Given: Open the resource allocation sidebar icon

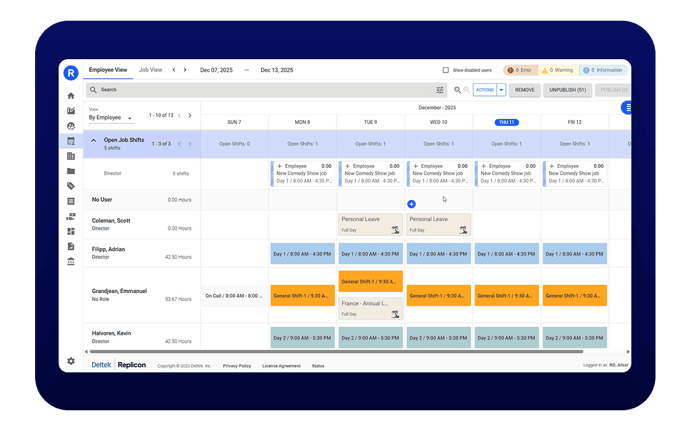Looking at the screenshot, I should point(71,216).
